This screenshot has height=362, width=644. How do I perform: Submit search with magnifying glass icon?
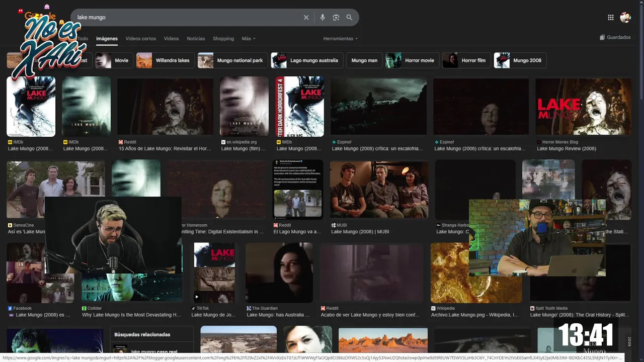pyautogui.click(x=349, y=18)
